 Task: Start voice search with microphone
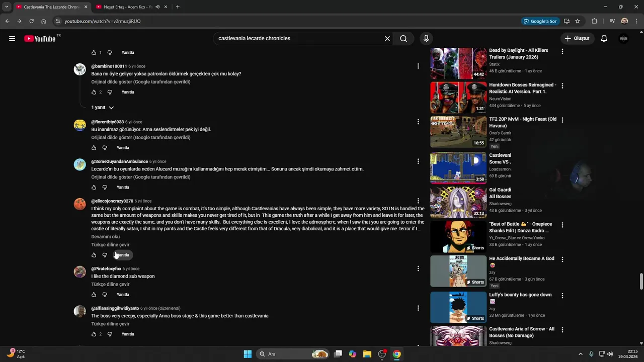pos(426,39)
